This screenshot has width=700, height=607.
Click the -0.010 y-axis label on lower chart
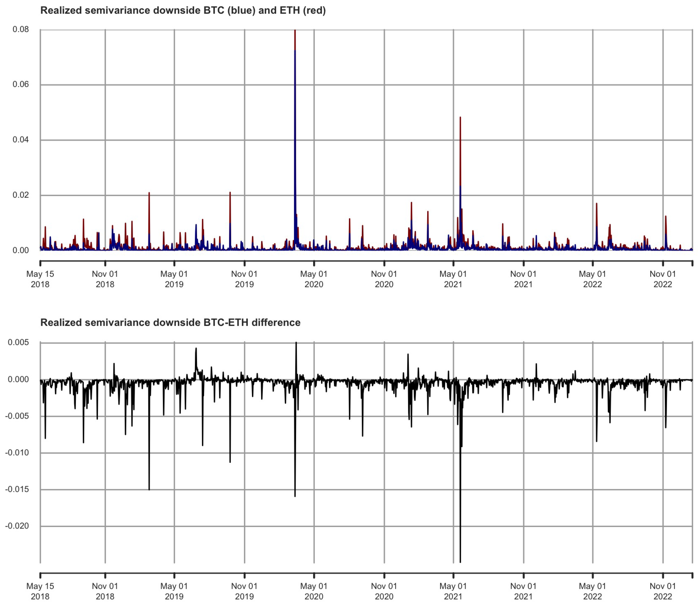[17, 453]
